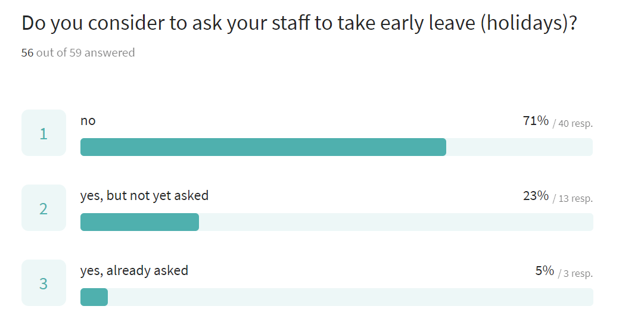This screenshot has height=331, width=644.
Task: Click the "yes, but not yet asked" label
Action: [144, 195]
